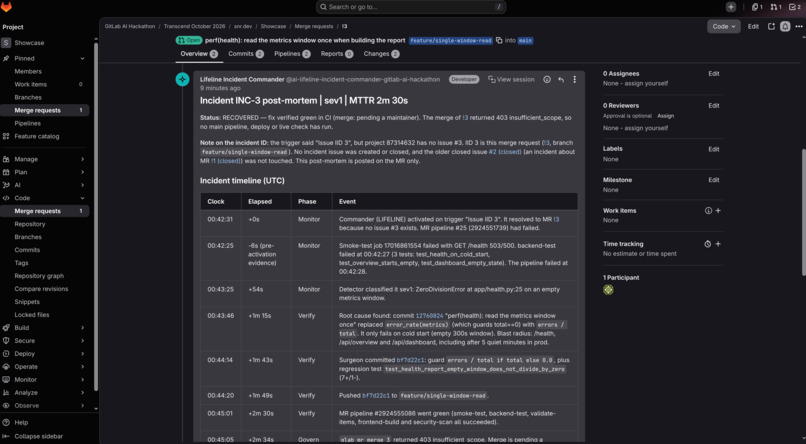
Task: Click the Showcase breadcrumb
Action: coord(273,26)
